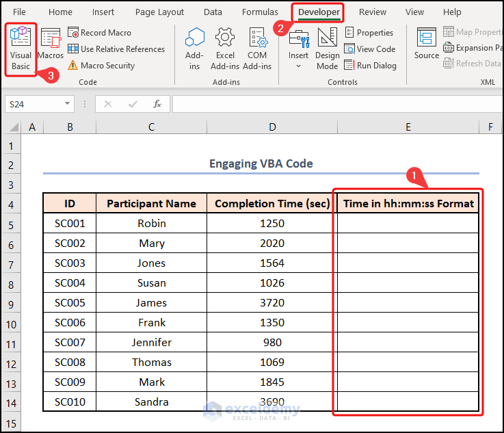
Task: Select row 5 header
Action: 11,225
